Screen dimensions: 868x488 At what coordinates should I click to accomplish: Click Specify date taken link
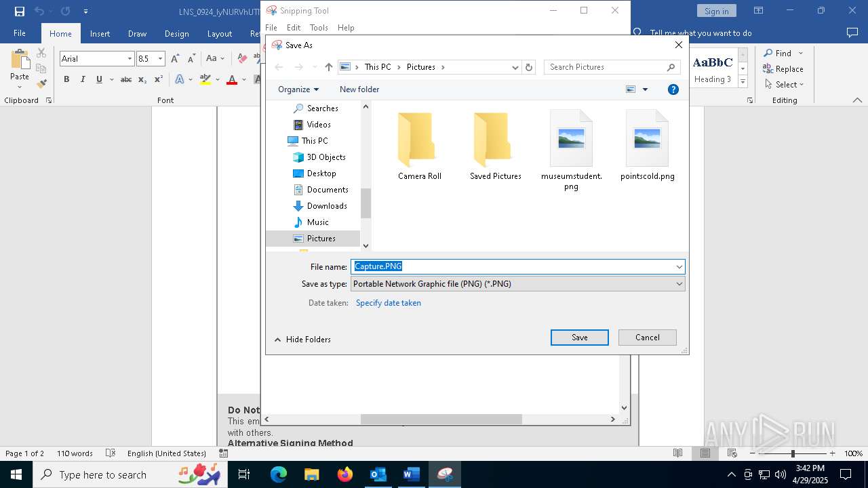(389, 303)
